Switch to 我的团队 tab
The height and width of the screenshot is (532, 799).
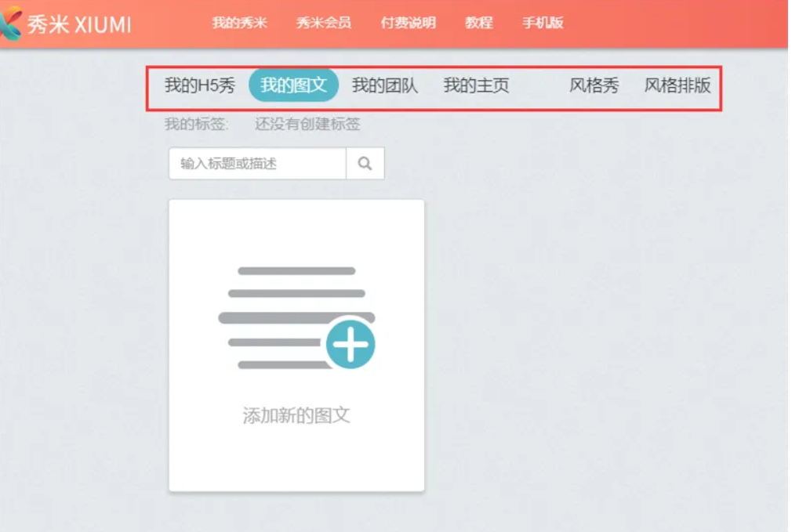pyautogui.click(x=385, y=85)
